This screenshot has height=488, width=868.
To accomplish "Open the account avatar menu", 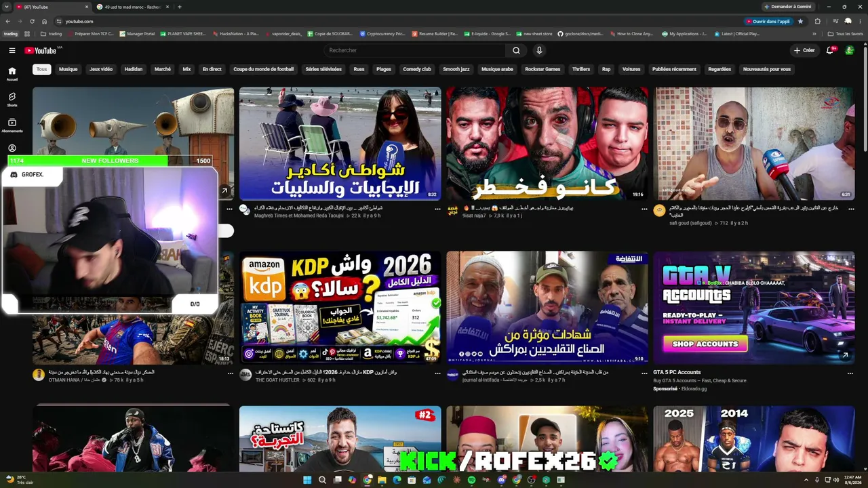I will [850, 50].
